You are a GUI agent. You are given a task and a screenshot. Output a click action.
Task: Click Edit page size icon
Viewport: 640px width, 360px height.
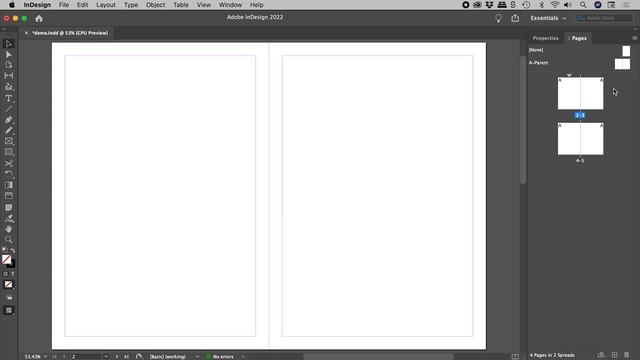pyautogui.click(x=601, y=355)
